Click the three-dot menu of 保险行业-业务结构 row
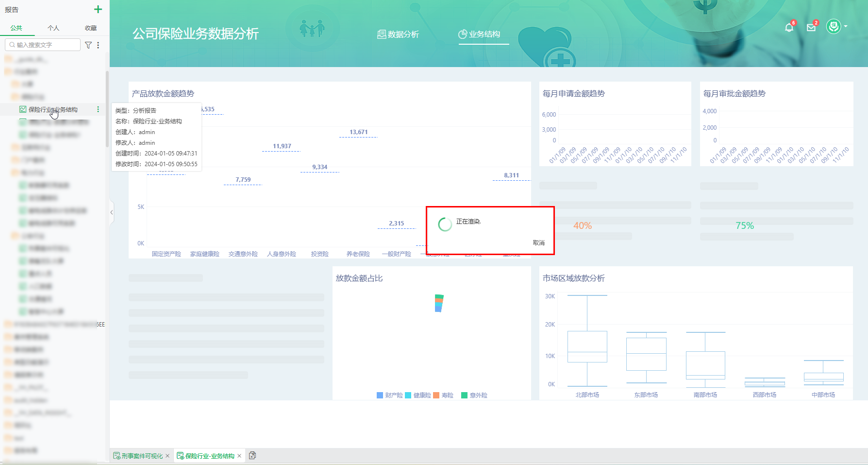 click(98, 109)
